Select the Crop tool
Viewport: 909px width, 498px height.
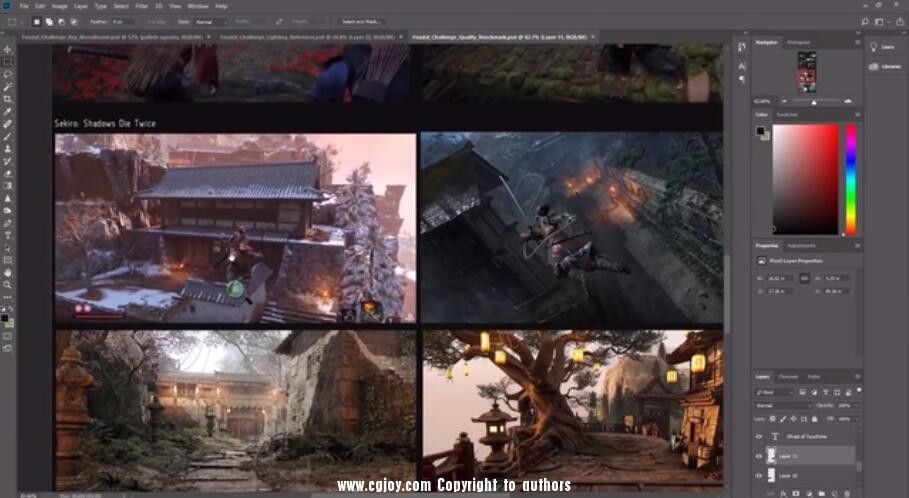click(x=8, y=99)
